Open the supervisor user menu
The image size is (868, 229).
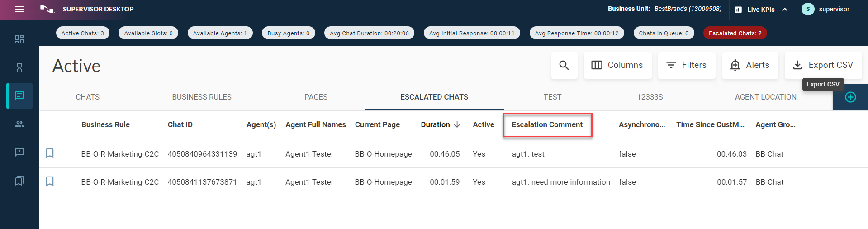(826, 9)
